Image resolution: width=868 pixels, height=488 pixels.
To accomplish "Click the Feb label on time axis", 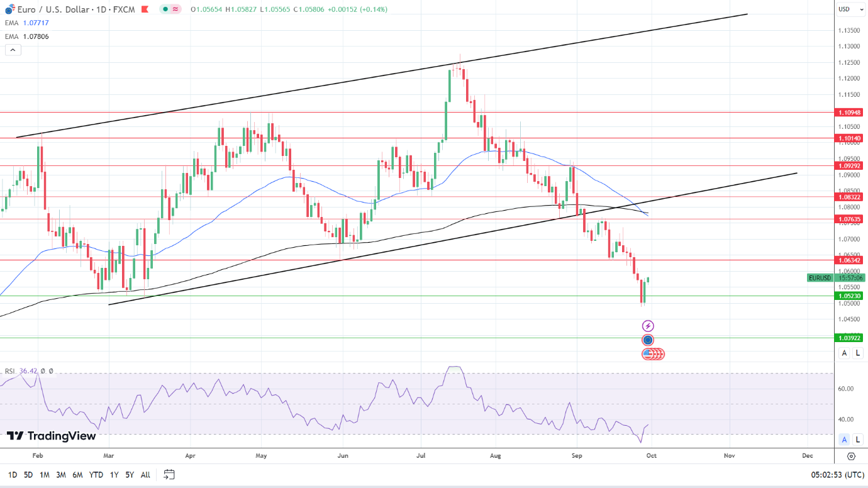I will tap(37, 455).
